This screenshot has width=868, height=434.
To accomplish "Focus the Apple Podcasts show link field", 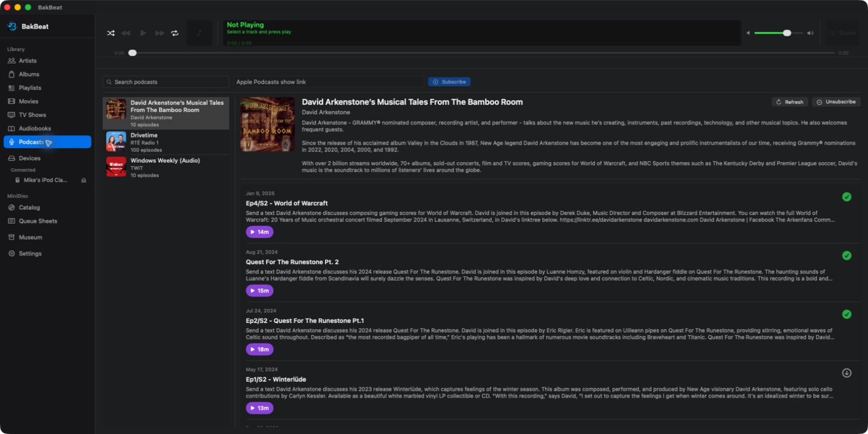I will (328, 82).
